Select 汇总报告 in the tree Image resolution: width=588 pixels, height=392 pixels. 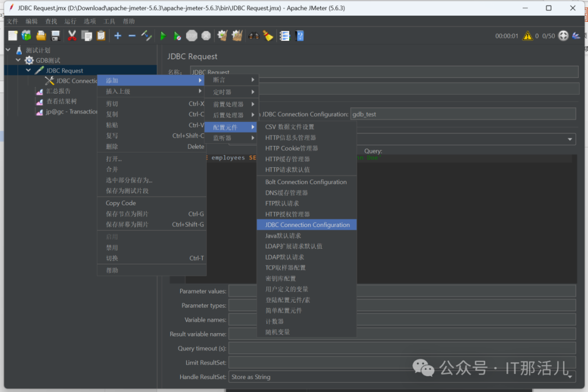58,91
